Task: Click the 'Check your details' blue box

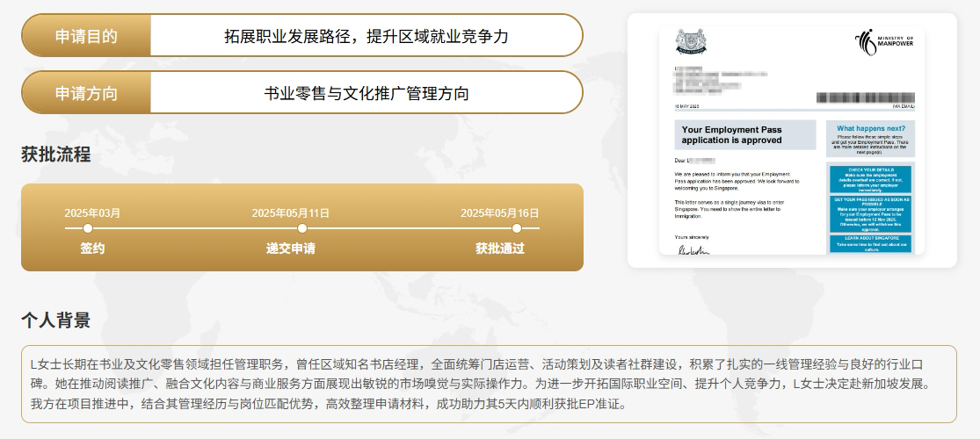Action: (x=870, y=178)
